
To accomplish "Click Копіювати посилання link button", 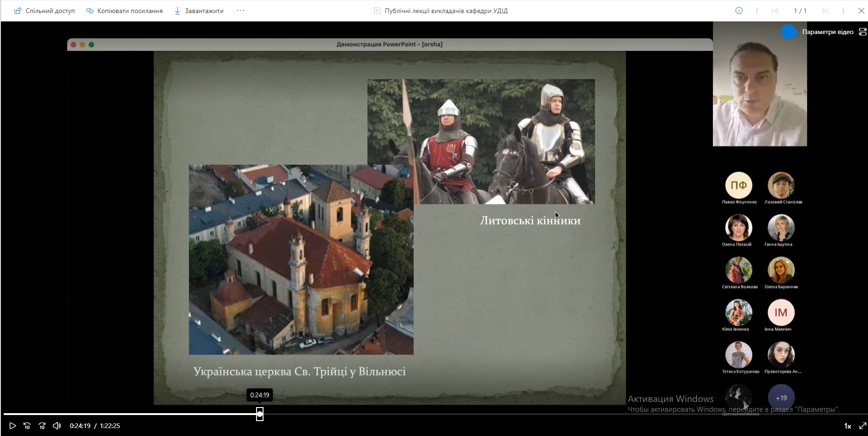I will point(125,11).
